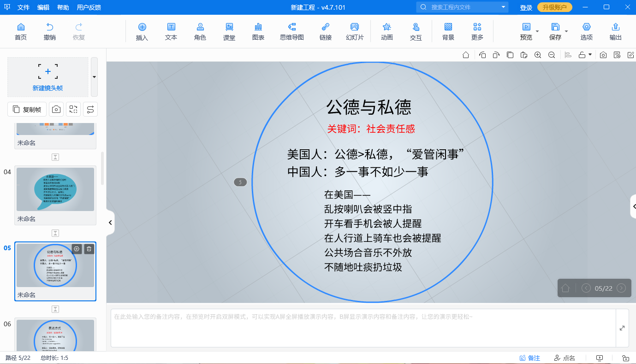Select frame 06 thumbnail
The height and width of the screenshot is (364, 636).
(55, 335)
